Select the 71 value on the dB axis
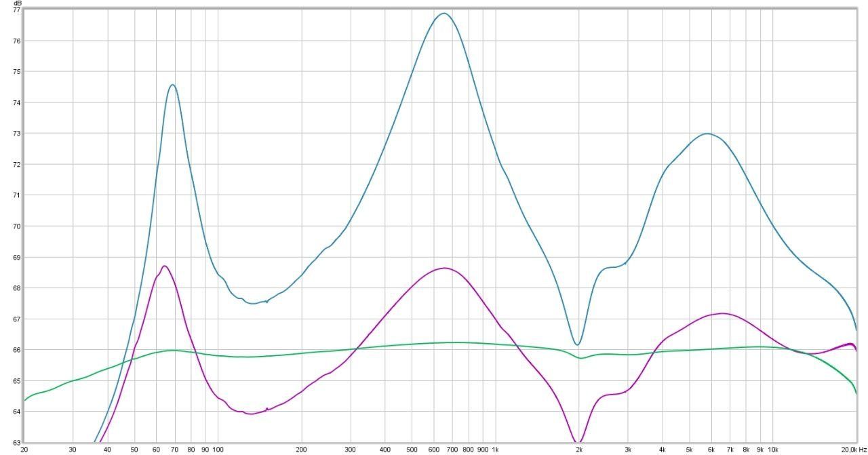Screen dimensions: 868x455 17,195
